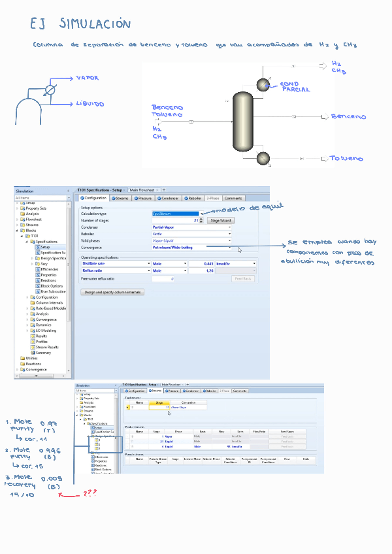Click the Setup item icon under Specifications
This screenshot has height=554, width=392.
37,247
